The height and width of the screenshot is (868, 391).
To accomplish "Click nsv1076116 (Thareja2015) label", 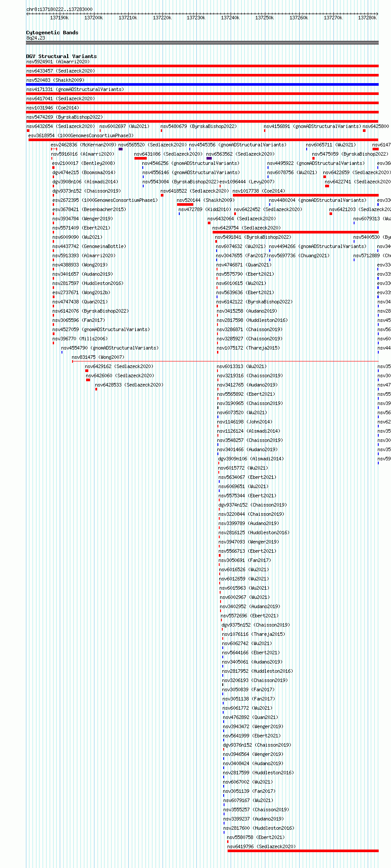I will click(x=253, y=634).
